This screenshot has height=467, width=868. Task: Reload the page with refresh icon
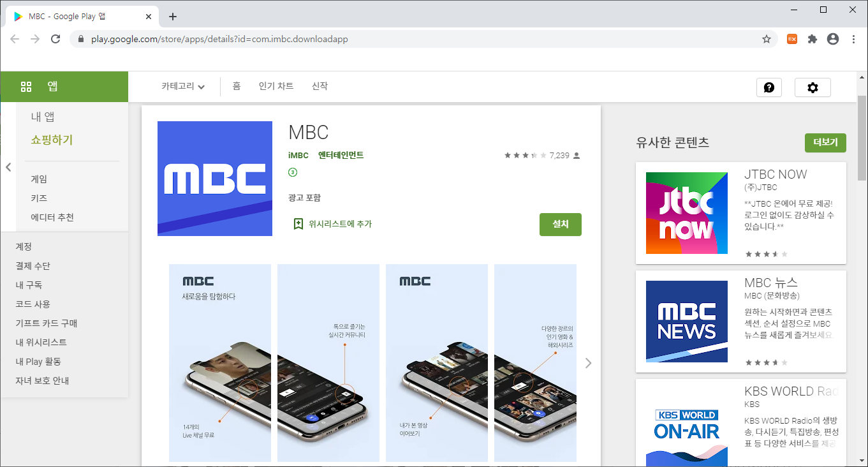[x=55, y=39]
